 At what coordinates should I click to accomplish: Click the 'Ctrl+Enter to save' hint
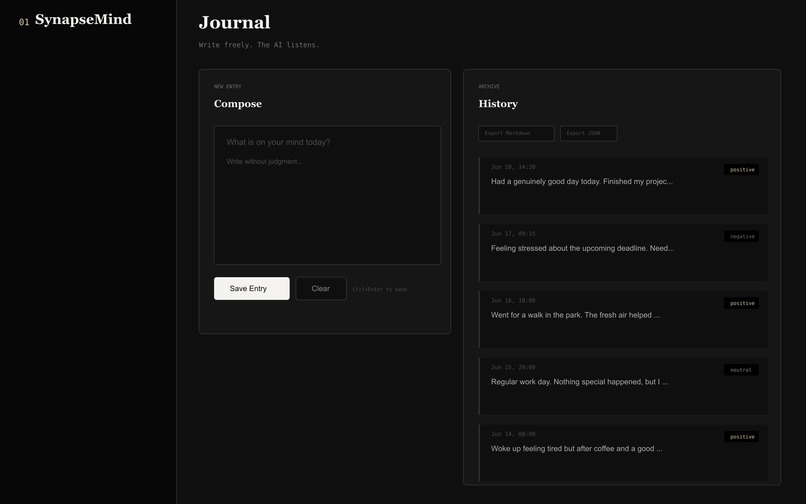[x=379, y=289]
